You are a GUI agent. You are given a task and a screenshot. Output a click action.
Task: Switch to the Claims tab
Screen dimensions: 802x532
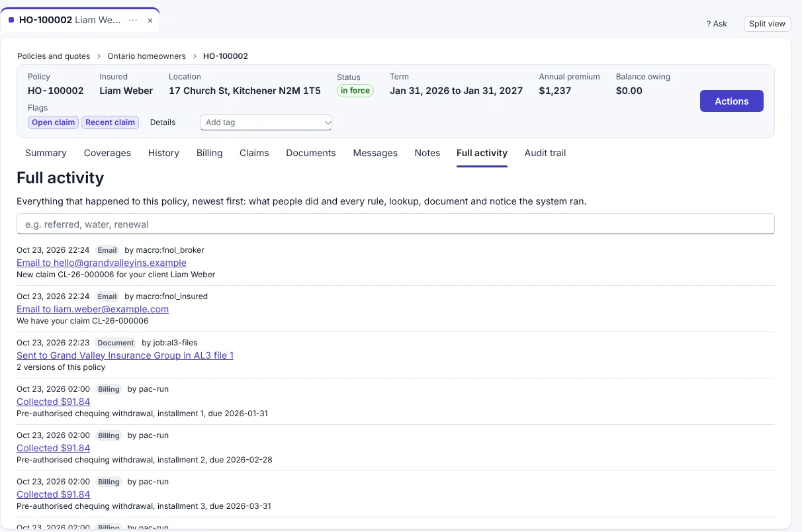pos(254,153)
